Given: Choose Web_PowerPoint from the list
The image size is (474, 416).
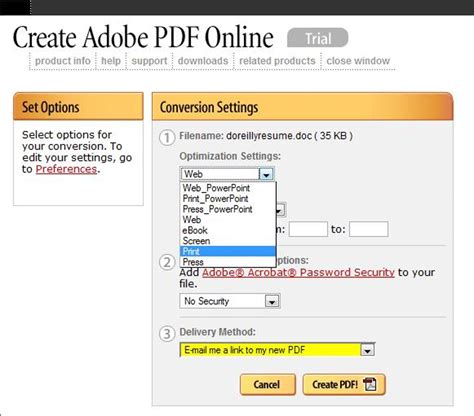Looking at the screenshot, I should (x=228, y=188).
